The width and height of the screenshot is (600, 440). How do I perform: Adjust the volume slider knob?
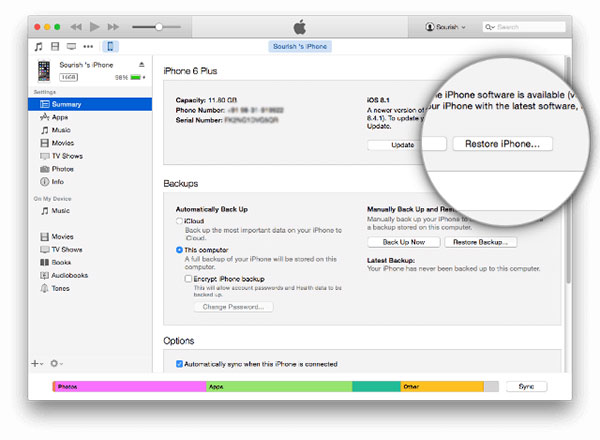[x=159, y=27]
